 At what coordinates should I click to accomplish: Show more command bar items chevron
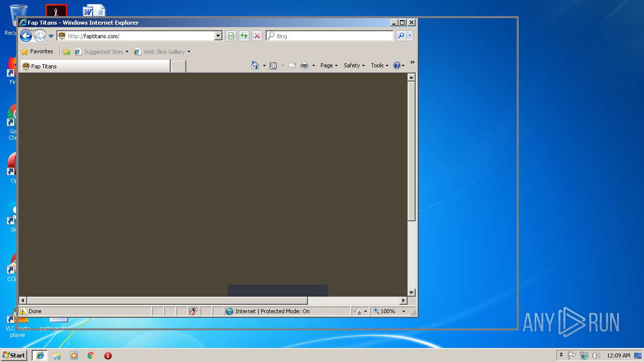[x=412, y=63]
